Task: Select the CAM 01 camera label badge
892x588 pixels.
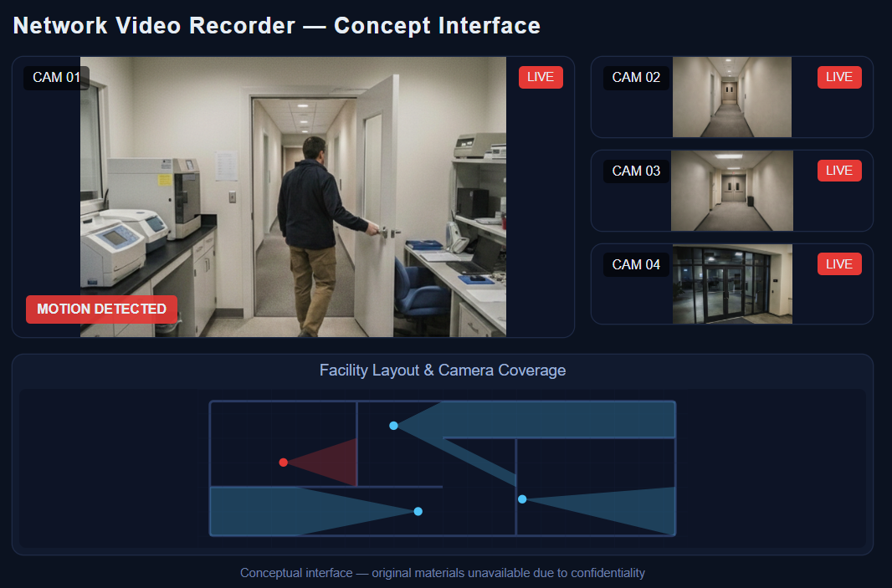Action: coord(56,78)
